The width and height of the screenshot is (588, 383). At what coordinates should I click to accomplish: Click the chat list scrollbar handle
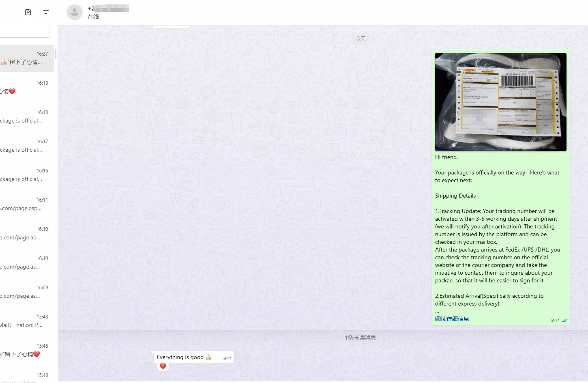pos(56,54)
